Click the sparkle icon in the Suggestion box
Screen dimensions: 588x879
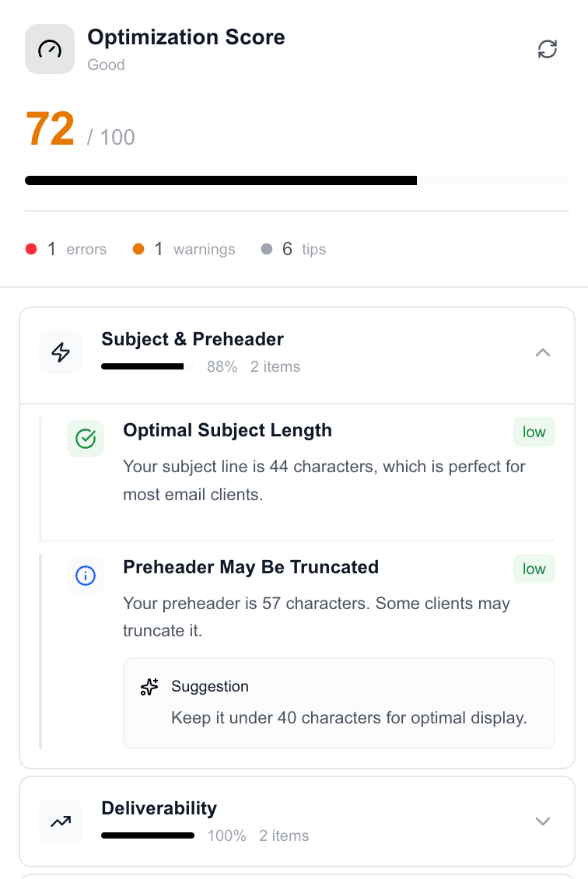point(149,687)
